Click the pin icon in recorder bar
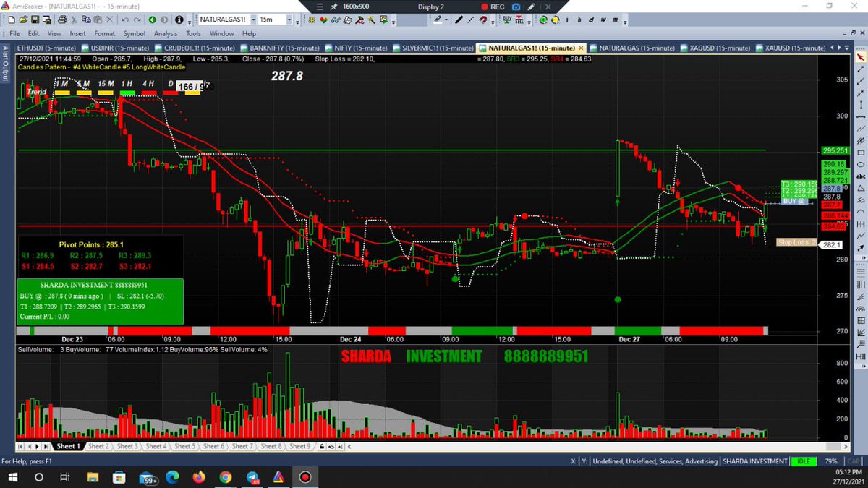This screenshot has height=488, width=868. point(334,7)
